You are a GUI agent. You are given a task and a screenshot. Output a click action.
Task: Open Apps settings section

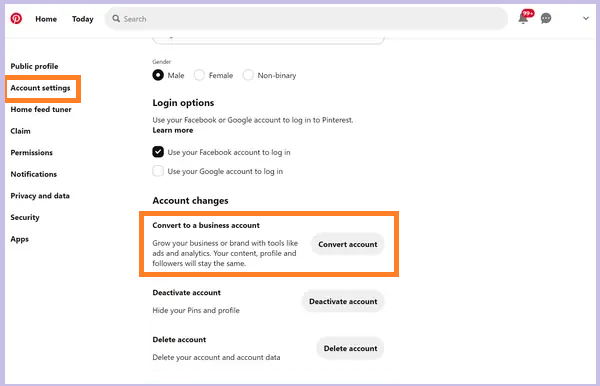point(20,239)
